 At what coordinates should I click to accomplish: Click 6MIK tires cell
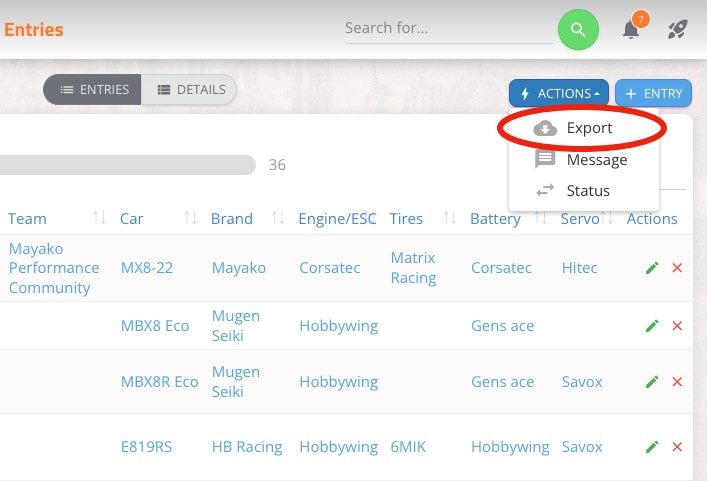(x=408, y=447)
